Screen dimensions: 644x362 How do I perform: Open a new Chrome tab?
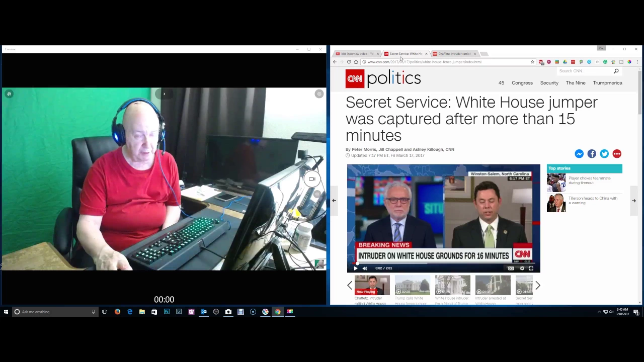pyautogui.click(x=484, y=54)
